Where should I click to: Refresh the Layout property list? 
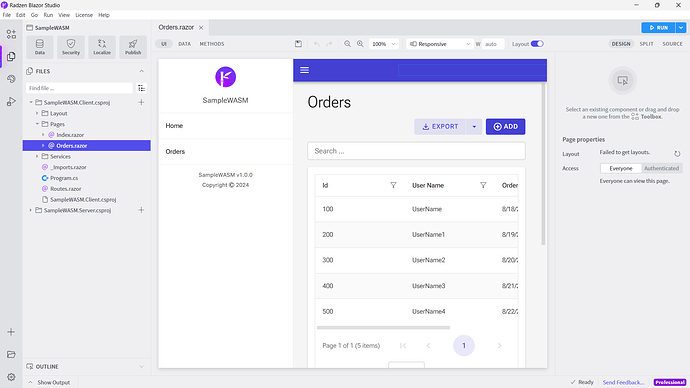(x=677, y=154)
